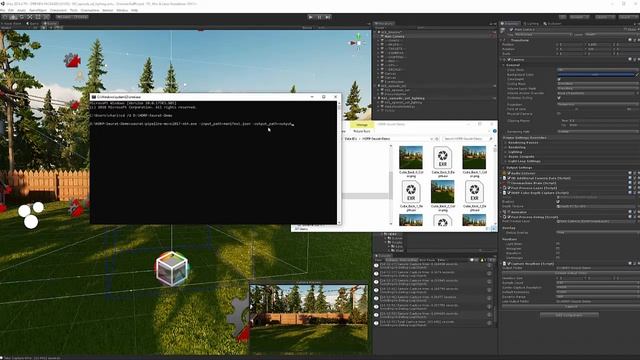Select the Rect tool in Unity toolbar
This screenshot has width=640, height=360.
(x=38, y=17)
